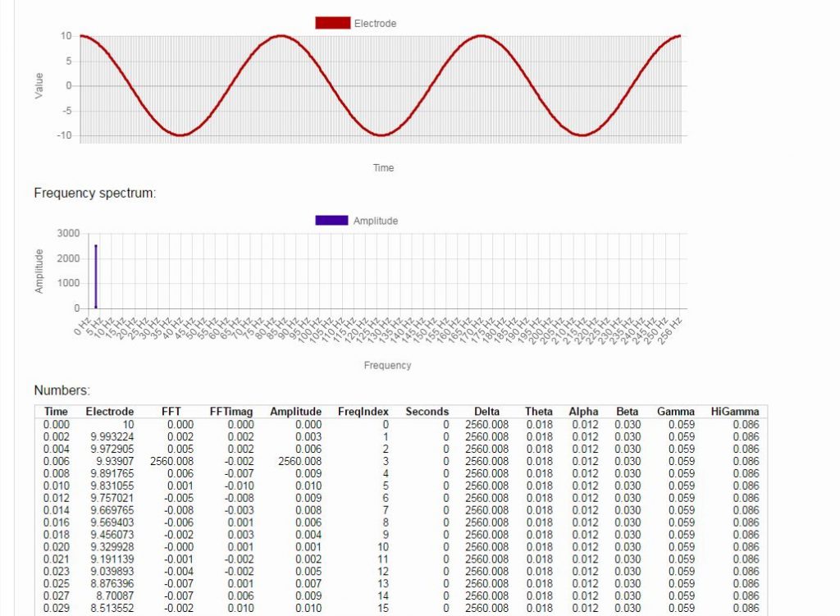Select the Electrode column header
840x616 pixels.
coord(111,411)
